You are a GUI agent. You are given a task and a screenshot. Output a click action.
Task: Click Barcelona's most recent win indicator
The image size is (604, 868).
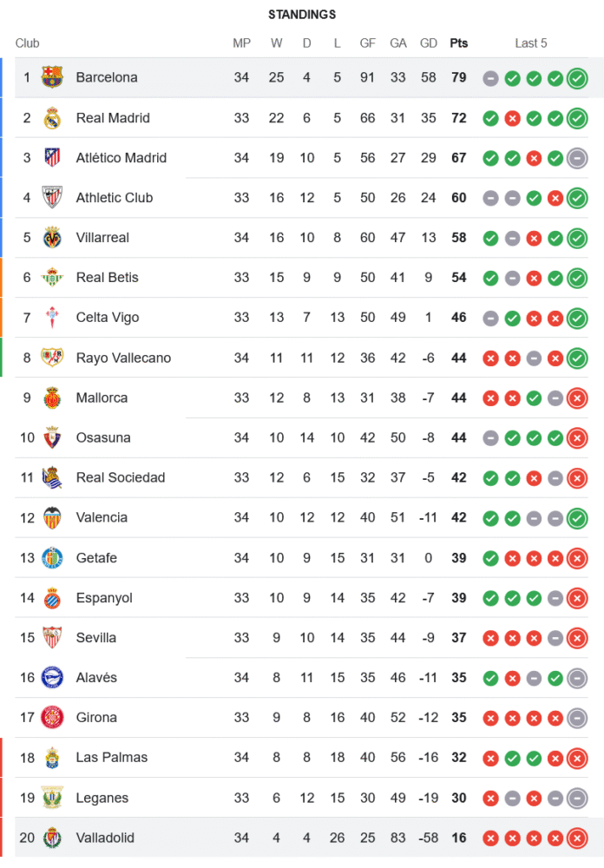[577, 78]
